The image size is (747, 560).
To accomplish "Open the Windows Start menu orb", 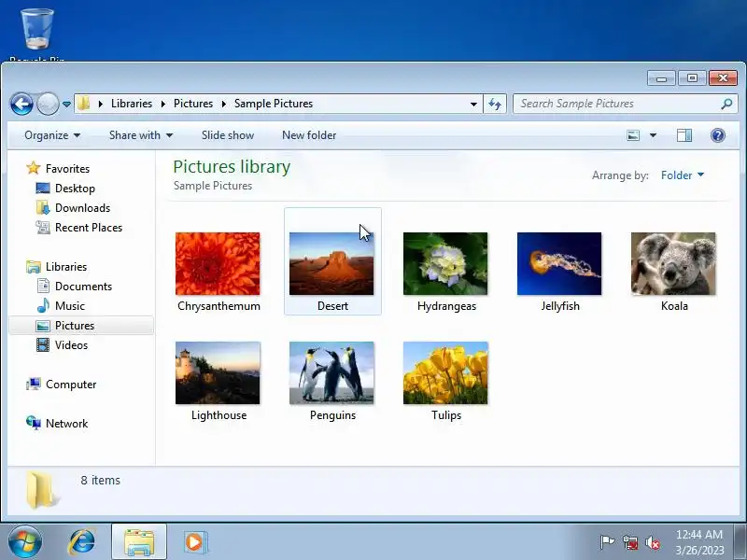I will coord(25,542).
